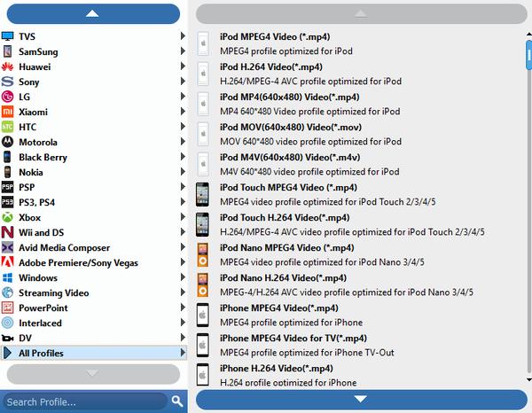
Task: Click the iPod Nano MPEG4 device thumbnail
Action: coord(202,254)
